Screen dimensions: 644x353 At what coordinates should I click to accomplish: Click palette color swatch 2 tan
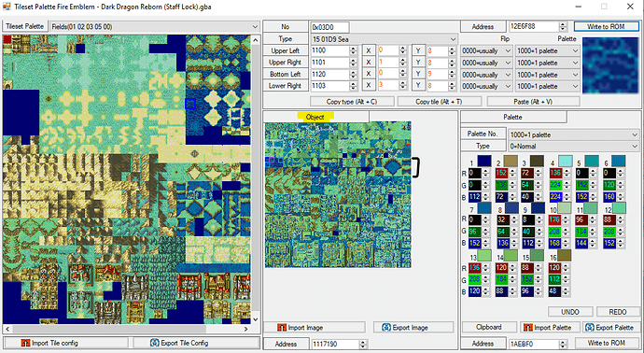coord(511,161)
